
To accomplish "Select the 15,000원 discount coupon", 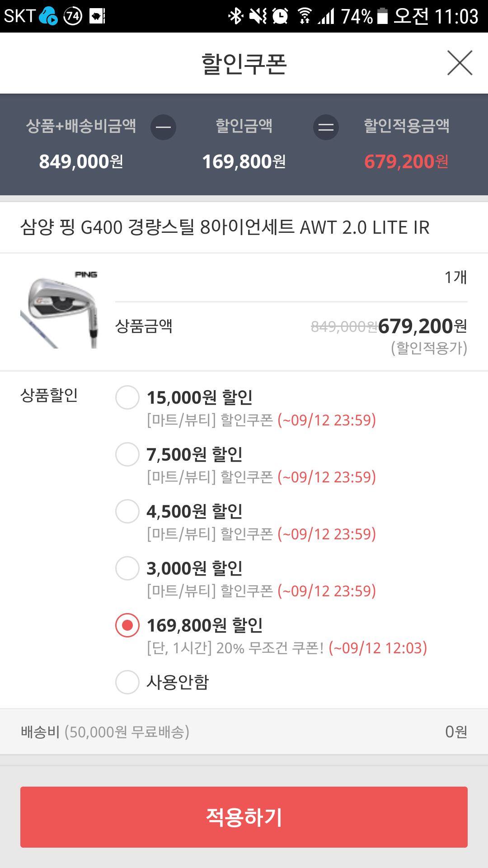I will (x=127, y=397).
